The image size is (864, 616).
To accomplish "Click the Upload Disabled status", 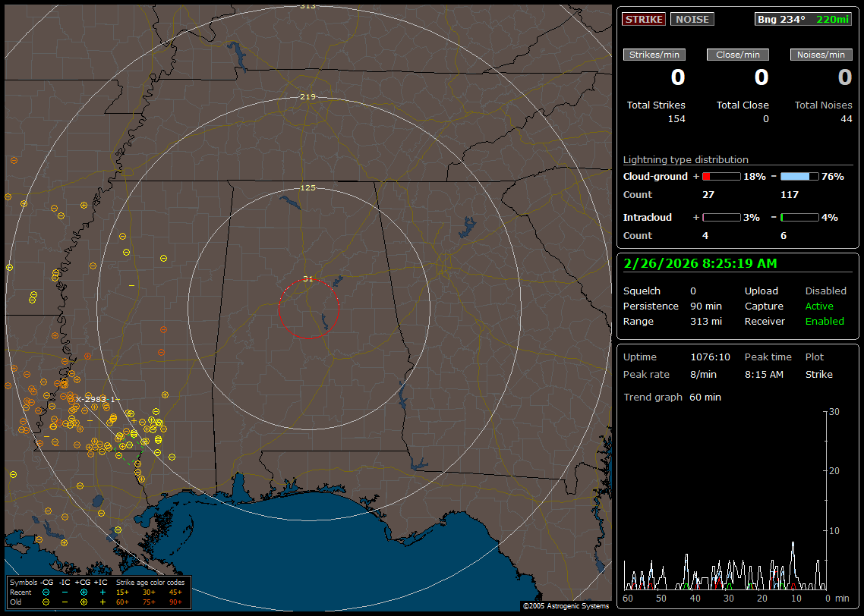I will [825, 291].
